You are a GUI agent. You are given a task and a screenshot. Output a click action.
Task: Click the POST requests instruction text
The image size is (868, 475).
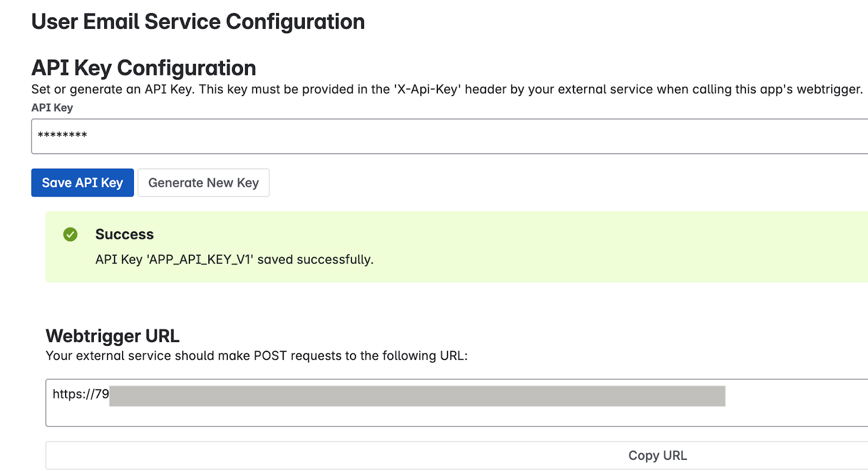[257, 356]
